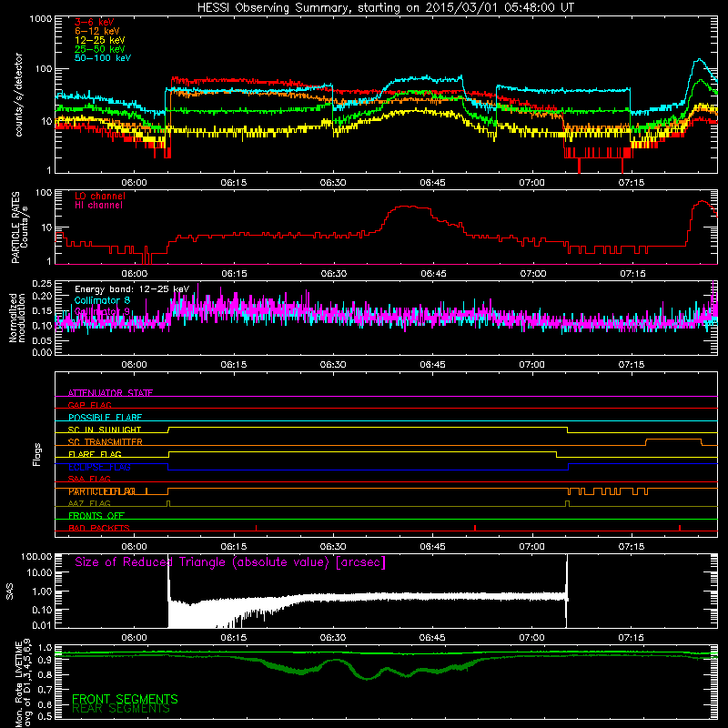This screenshot has width=728, height=728.
Task: Select the Collimator 9 legend entry
Action: [x=102, y=311]
